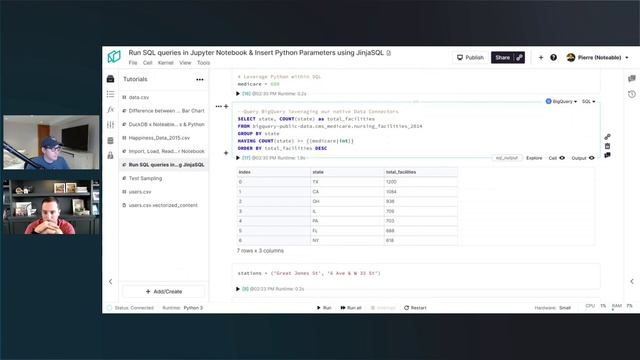
Task: Click the Interrupt button in bottom toolbar
Action: (x=383, y=308)
